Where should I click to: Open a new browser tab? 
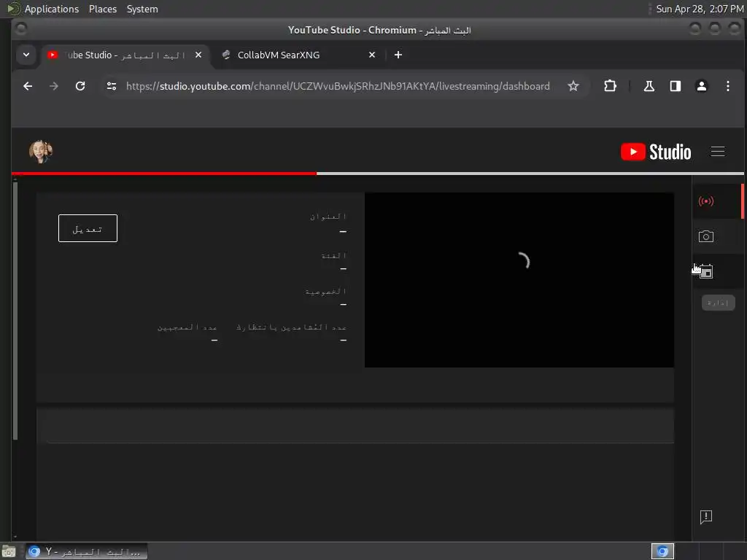(x=398, y=55)
